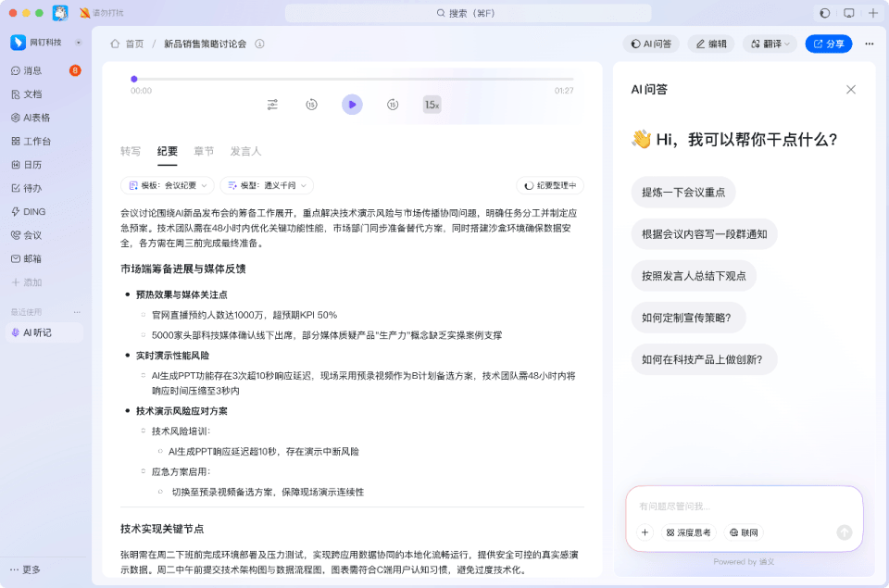Click the forward 15 seconds icon
The image size is (889, 588).
pyautogui.click(x=393, y=105)
